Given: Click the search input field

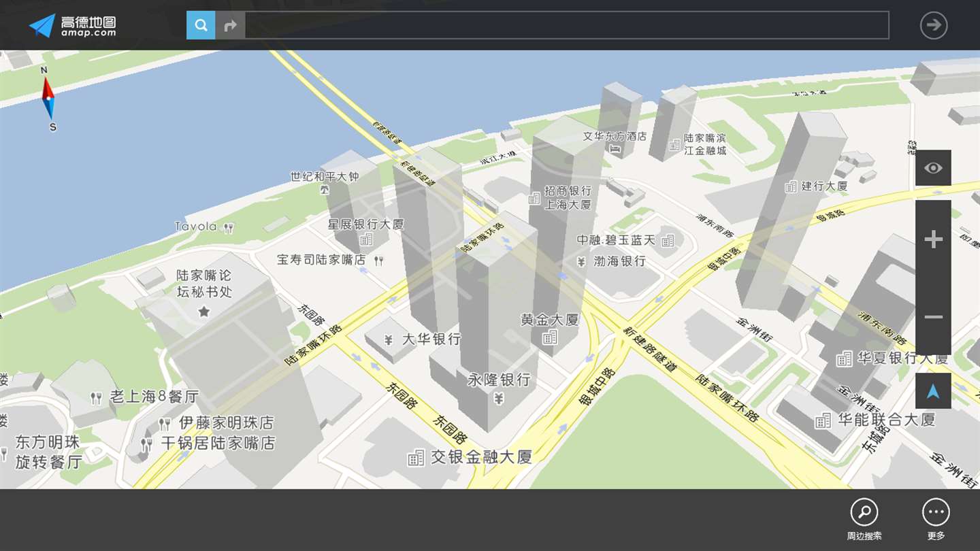Looking at the screenshot, I should [x=567, y=25].
